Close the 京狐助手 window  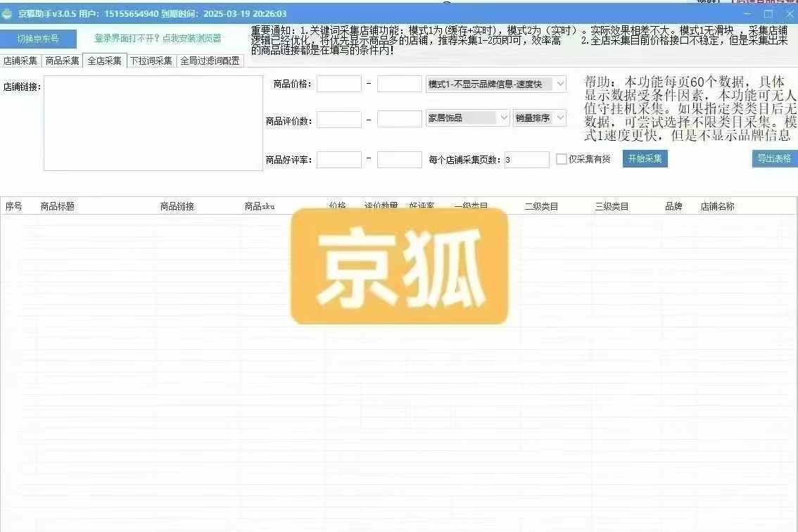click(789, 14)
